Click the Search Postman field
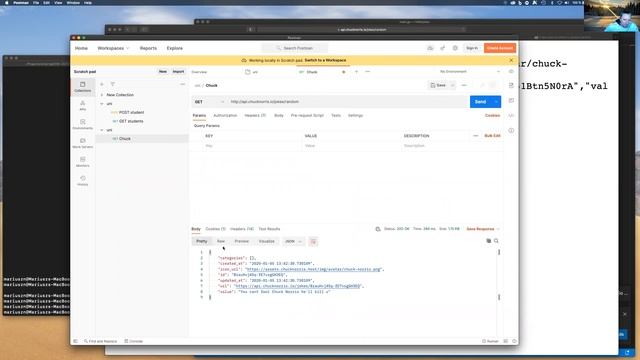The image size is (640, 360). click(295, 48)
